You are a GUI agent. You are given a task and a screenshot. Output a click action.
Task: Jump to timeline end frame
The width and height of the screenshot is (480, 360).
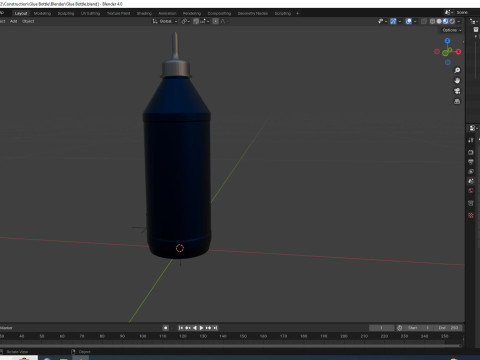215,328
